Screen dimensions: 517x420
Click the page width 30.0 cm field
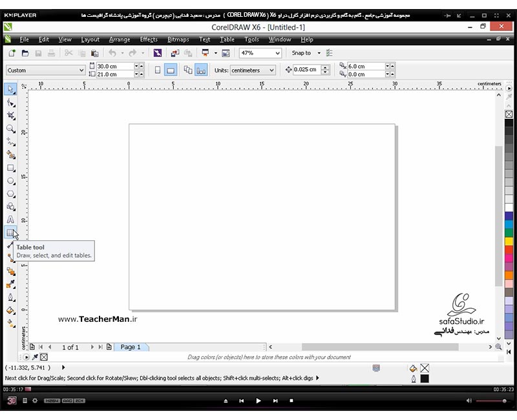tap(115, 67)
